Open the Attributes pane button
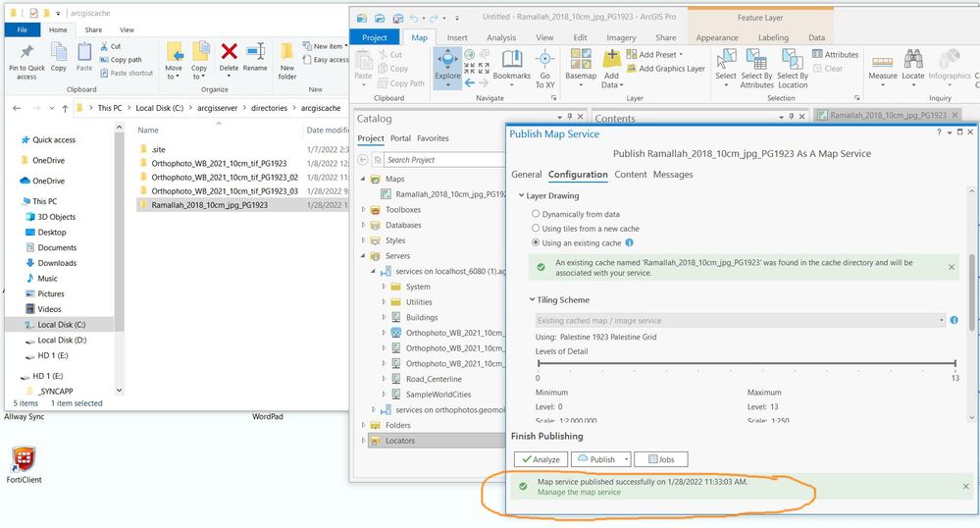This screenshot has width=980, height=528. pyautogui.click(x=835, y=54)
